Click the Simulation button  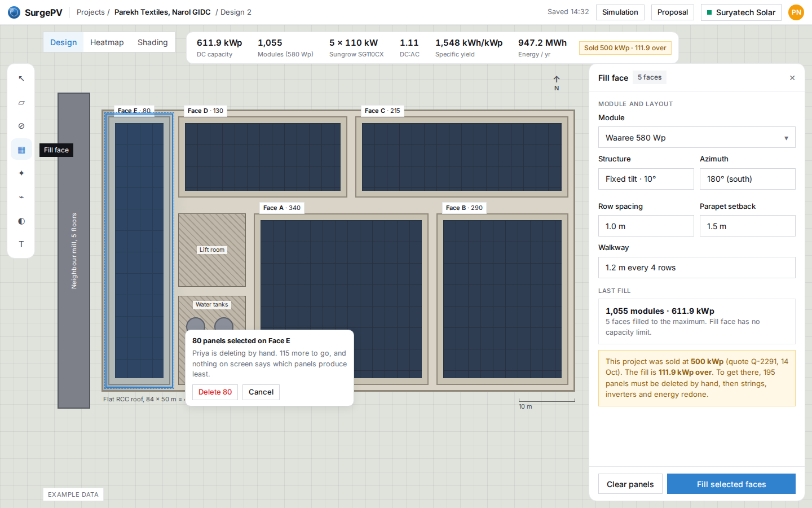(x=620, y=12)
